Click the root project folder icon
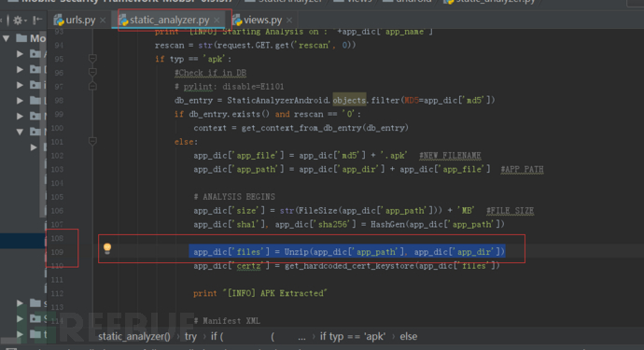 (21, 38)
